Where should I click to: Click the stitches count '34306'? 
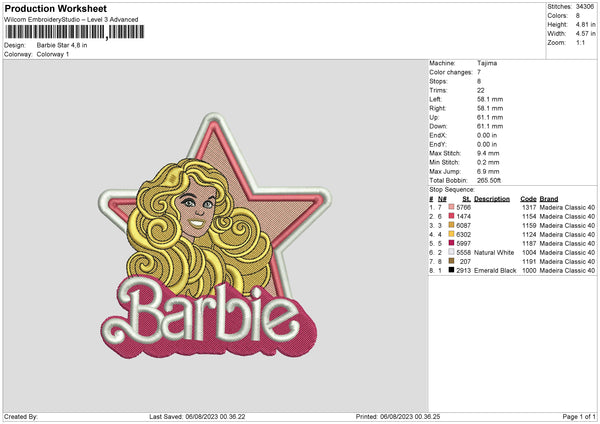coord(585,7)
